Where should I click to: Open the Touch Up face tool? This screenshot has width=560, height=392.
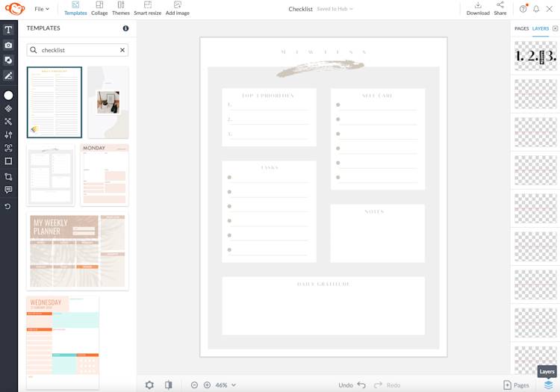pos(8,148)
